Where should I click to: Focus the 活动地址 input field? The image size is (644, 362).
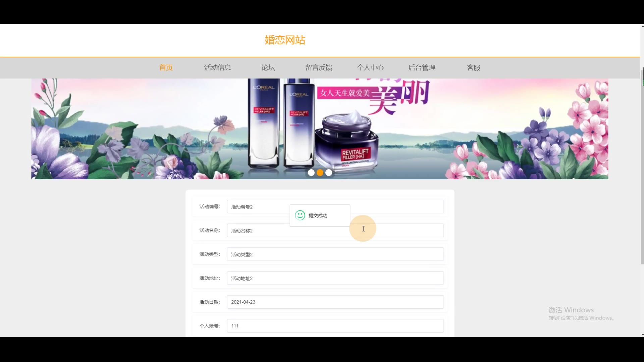click(335, 278)
